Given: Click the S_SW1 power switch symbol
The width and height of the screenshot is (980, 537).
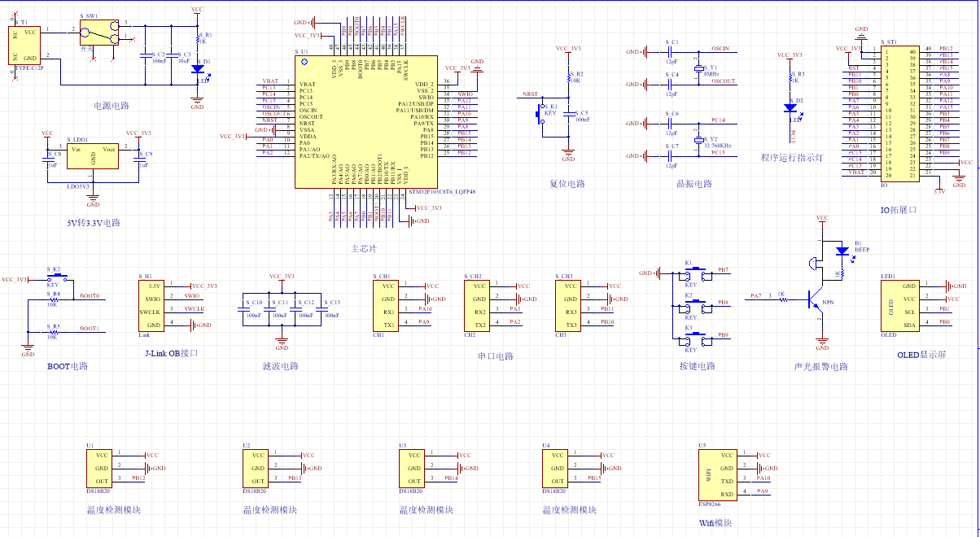Looking at the screenshot, I should (x=99, y=33).
